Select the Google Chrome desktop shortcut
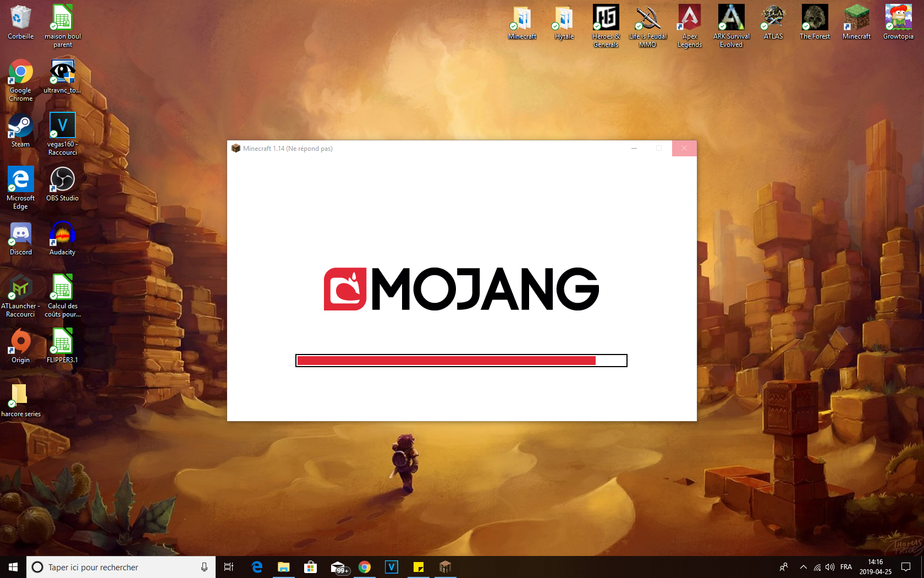 coord(20,80)
